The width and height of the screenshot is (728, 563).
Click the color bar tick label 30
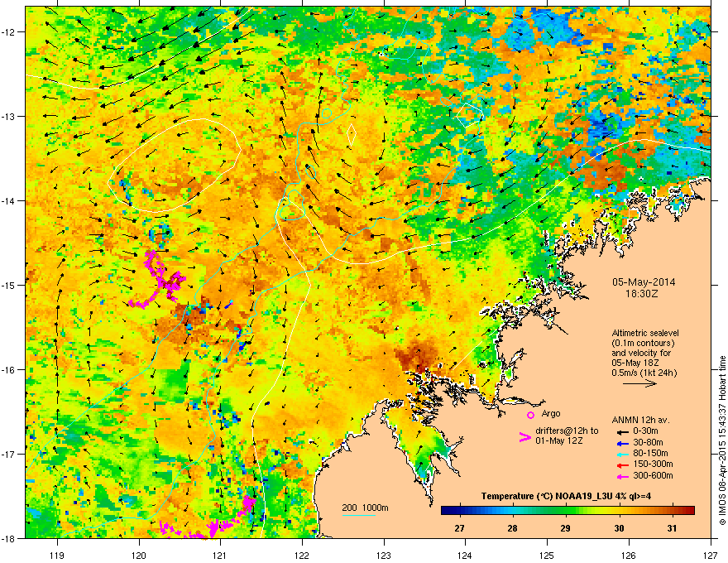[619, 528]
